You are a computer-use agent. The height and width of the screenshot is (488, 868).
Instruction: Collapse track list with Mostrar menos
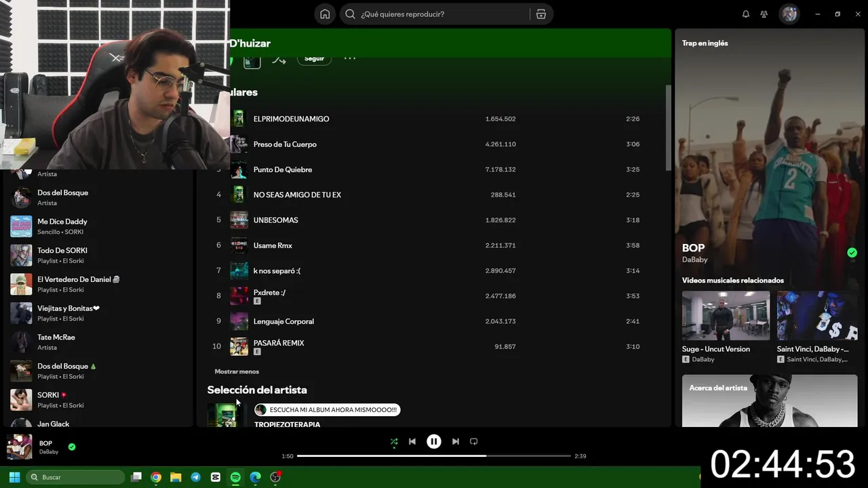(x=237, y=371)
